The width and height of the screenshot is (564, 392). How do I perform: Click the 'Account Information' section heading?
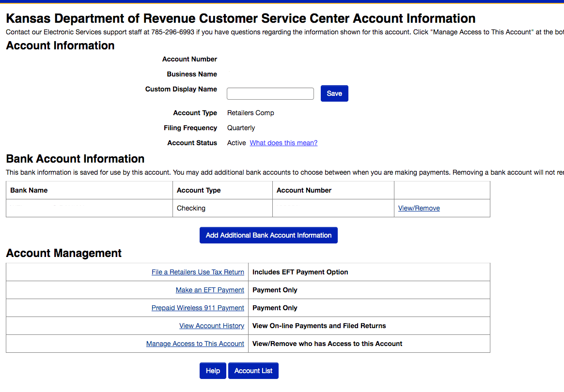(x=60, y=45)
